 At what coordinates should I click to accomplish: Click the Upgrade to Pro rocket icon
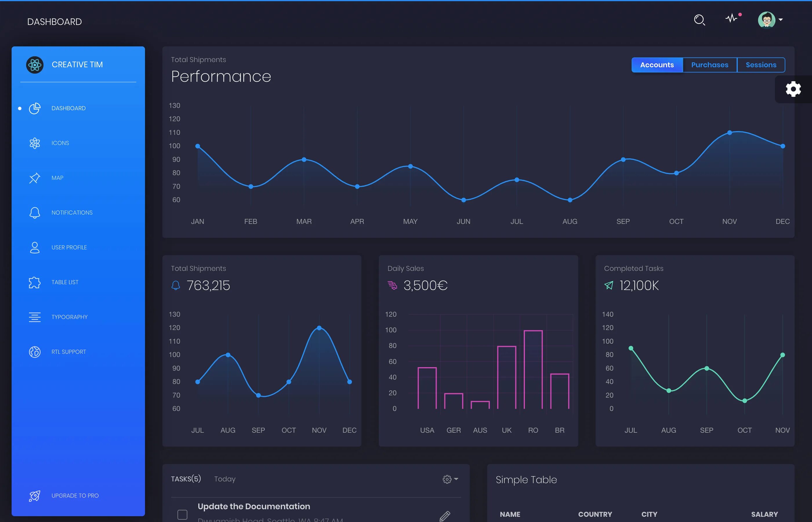(x=35, y=496)
